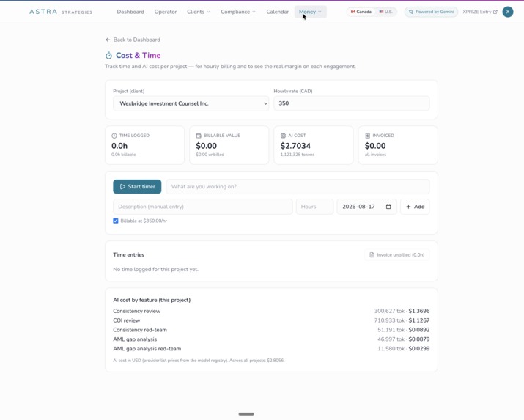The height and width of the screenshot is (420, 524).
Task: Focus the 'What are you working on?' field
Action: (x=298, y=186)
